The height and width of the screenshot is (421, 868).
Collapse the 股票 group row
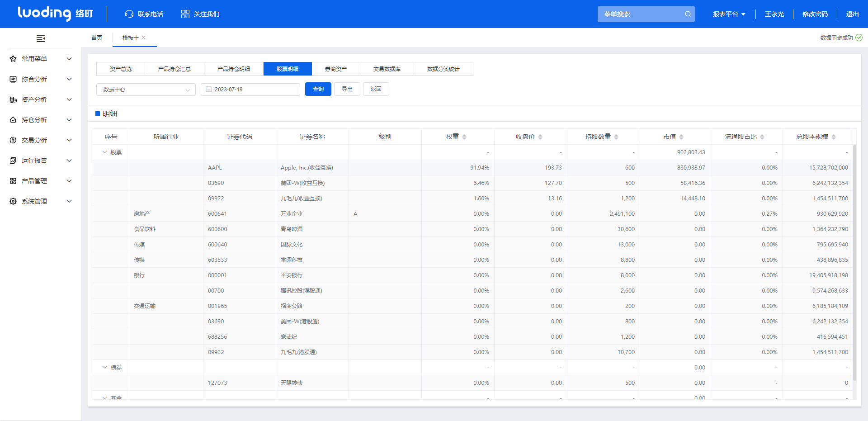[x=105, y=152]
